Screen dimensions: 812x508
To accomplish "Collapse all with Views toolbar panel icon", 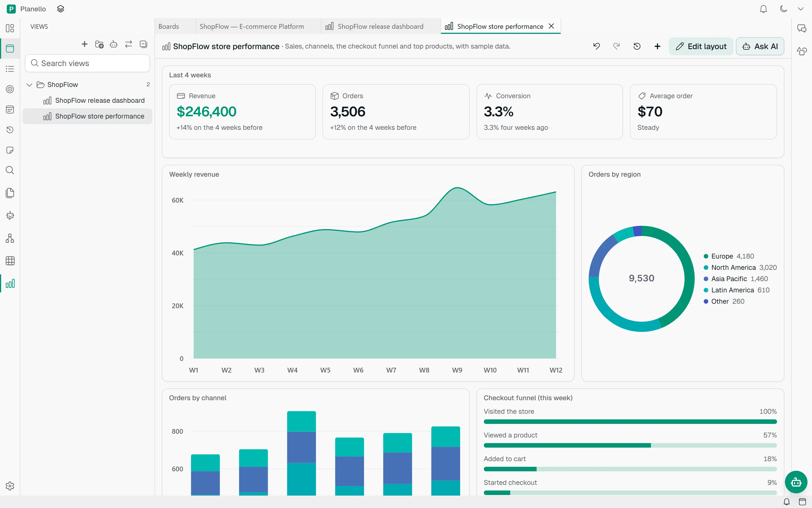I will tap(144, 44).
